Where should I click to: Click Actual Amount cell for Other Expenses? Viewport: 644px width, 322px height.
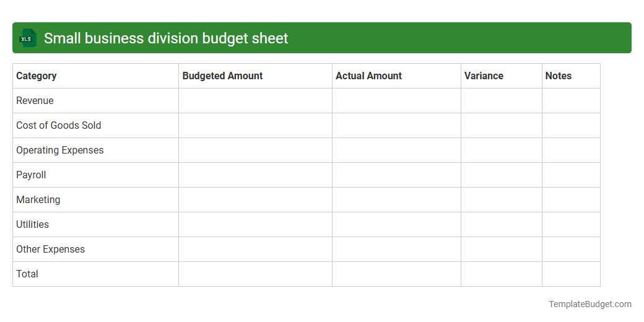pos(397,250)
